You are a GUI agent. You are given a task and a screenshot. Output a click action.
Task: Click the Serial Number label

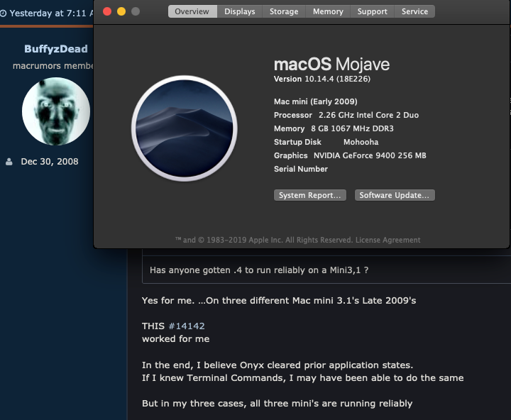click(x=301, y=169)
